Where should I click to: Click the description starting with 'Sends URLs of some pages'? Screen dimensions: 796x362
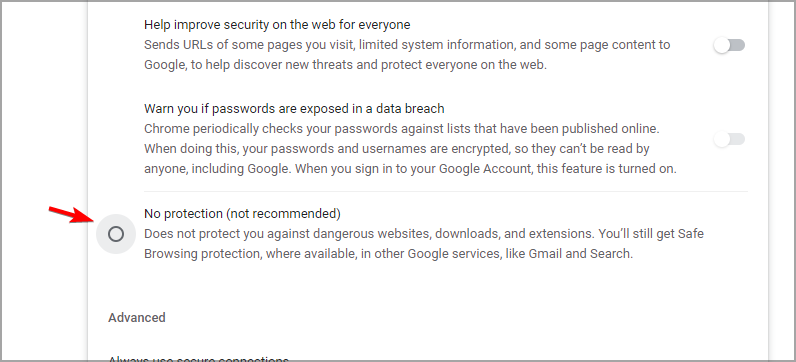click(x=407, y=55)
